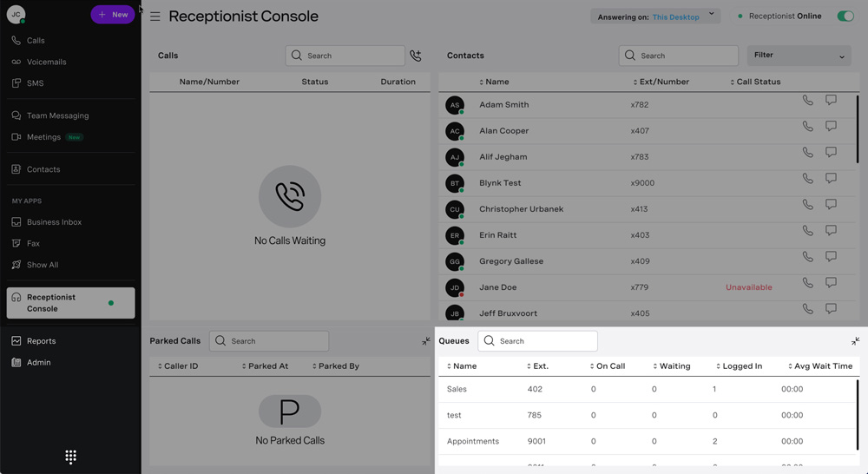Toggle the Receptionist Online switch

click(845, 16)
